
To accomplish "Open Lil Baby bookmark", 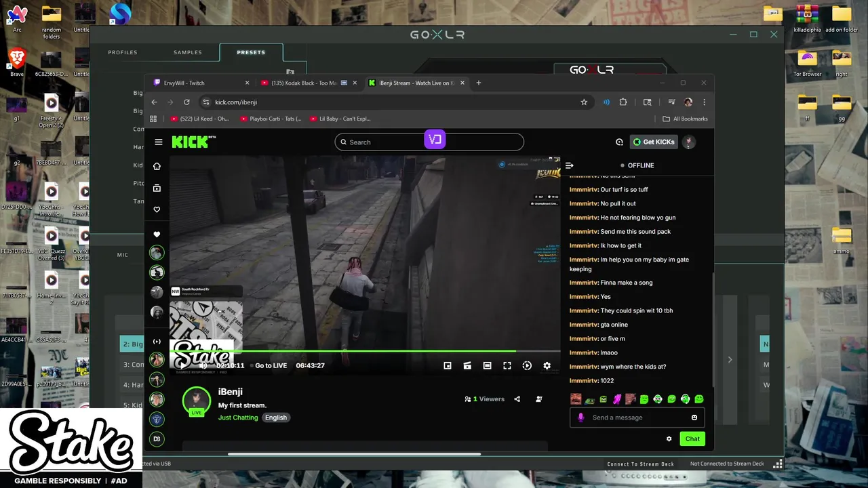I will point(340,119).
